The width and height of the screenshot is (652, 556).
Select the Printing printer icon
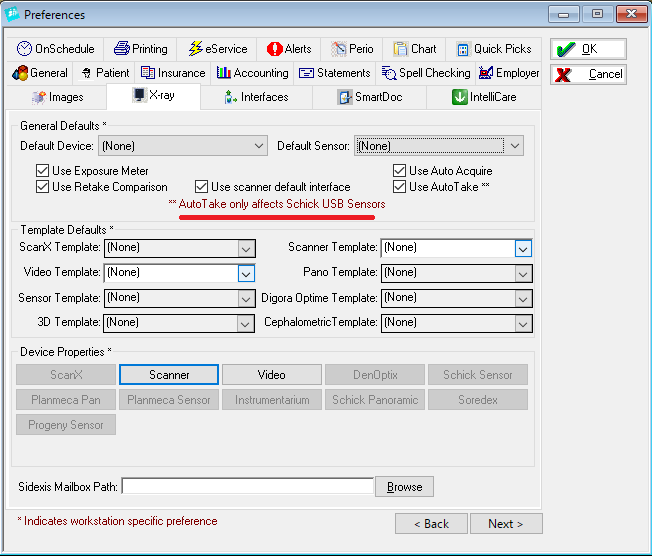122,49
